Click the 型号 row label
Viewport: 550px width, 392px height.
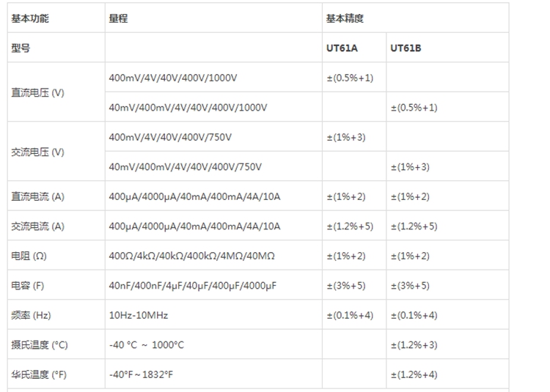pyautogui.click(x=21, y=48)
